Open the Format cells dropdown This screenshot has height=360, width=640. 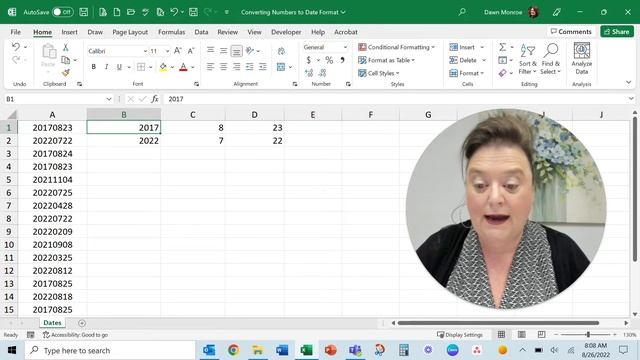pos(467,73)
